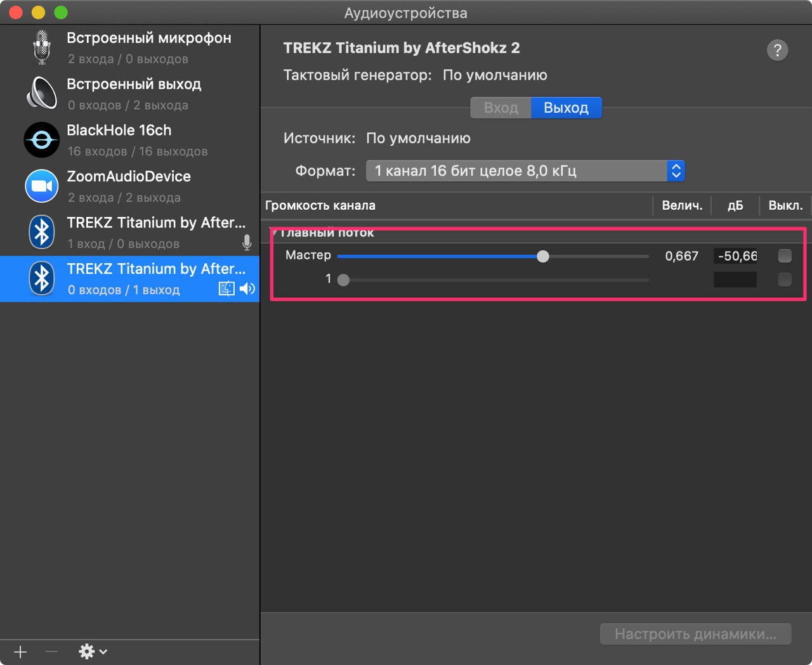Click the Мастер dB value field -50,66

(735, 256)
